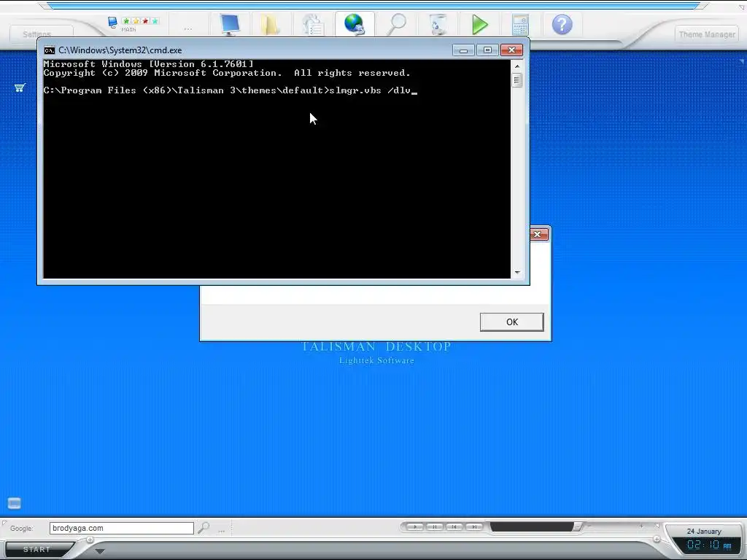Click the cmd scrollbar thumb

tap(517, 80)
